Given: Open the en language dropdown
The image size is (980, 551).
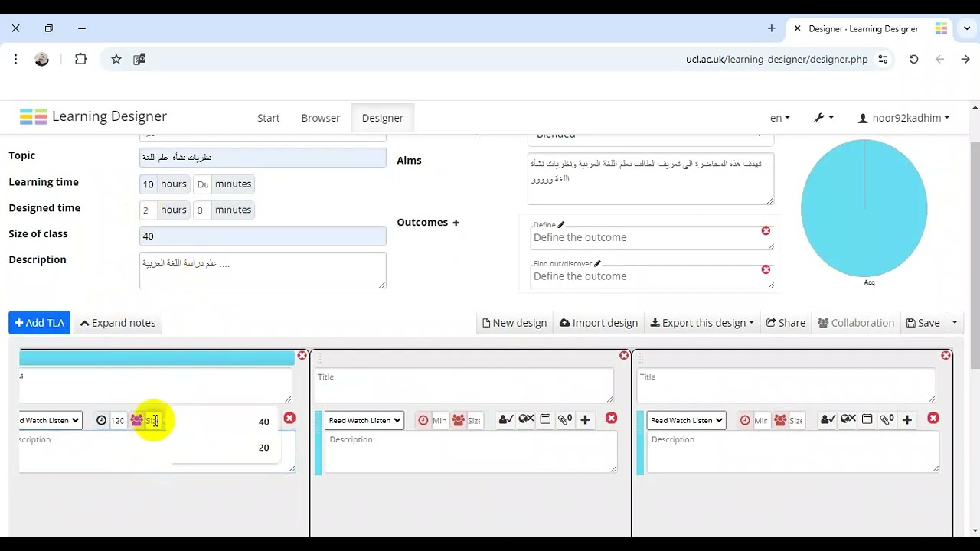Looking at the screenshot, I should point(780,118).
